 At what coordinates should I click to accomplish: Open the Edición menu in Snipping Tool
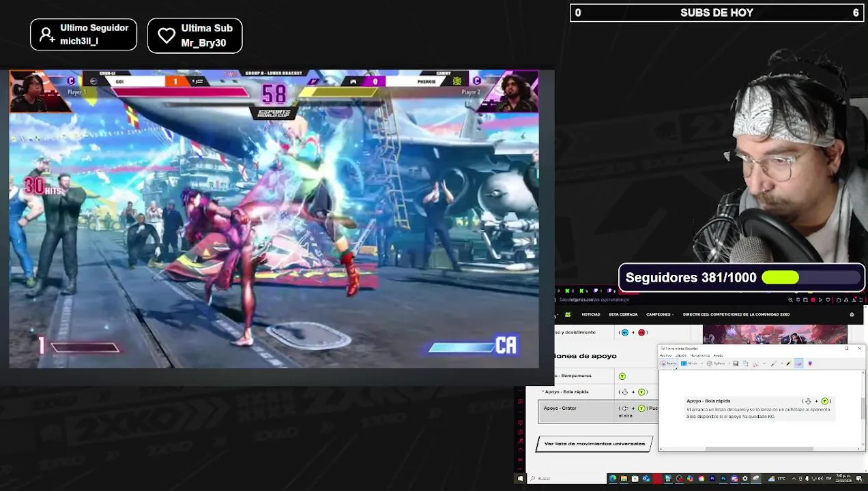coord(680,355)
